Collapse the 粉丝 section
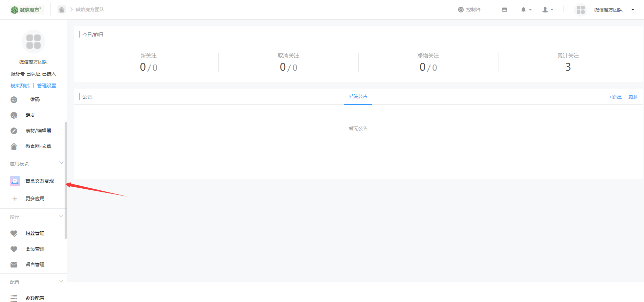Screen dimensions: 644x302 coord(61,216)
